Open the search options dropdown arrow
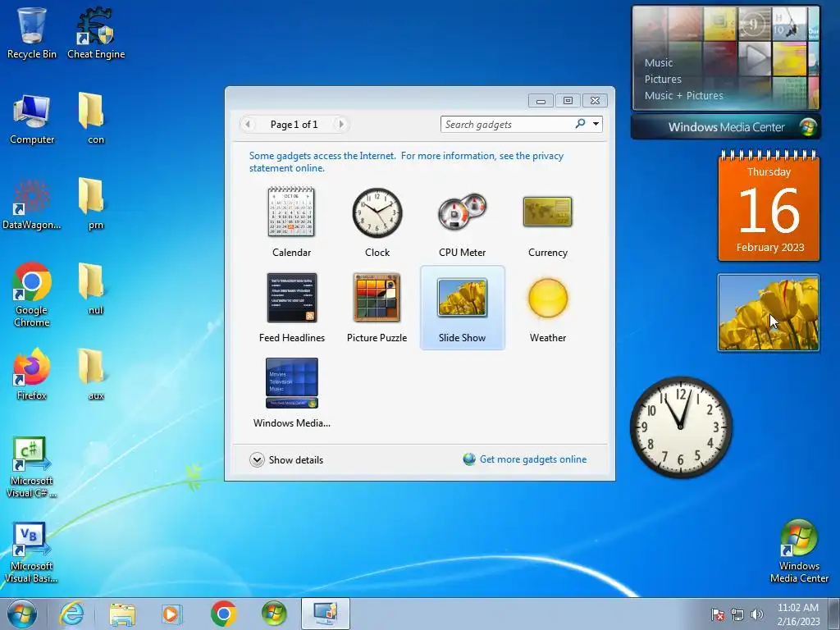The width and height of the screenshot is (840, 630). tap(596, 125)
